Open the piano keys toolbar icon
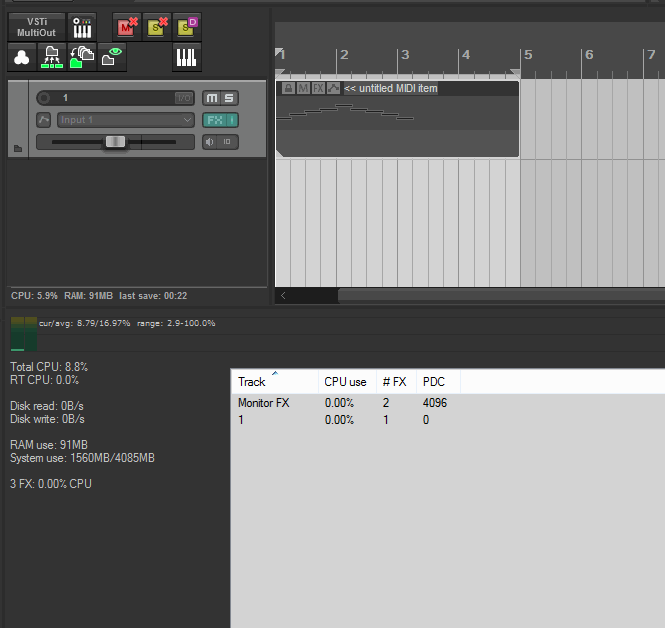 [187, 57]
